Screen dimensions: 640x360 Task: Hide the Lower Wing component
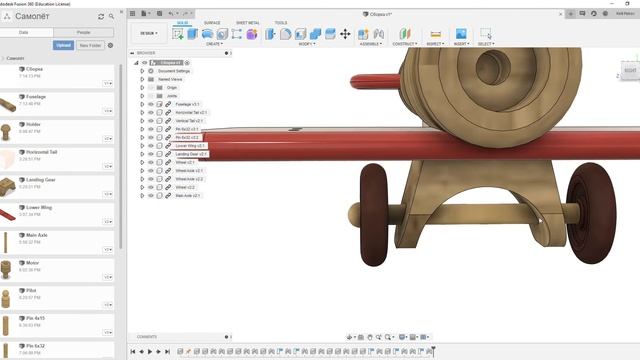click(x=151, y=146)
